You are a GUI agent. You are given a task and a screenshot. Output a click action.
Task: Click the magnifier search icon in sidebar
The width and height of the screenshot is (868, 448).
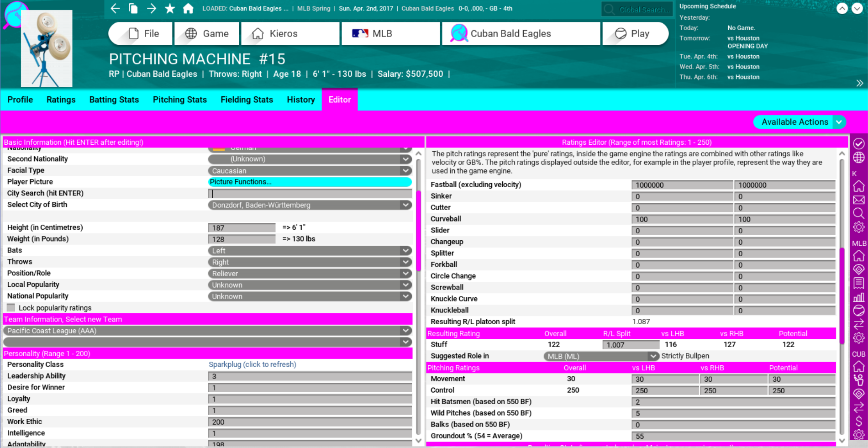click(x=858, y=213)
